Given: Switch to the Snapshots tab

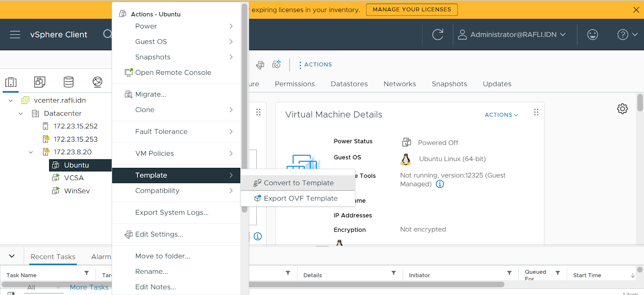Looking at the screenshot, I should click(449, 84).
